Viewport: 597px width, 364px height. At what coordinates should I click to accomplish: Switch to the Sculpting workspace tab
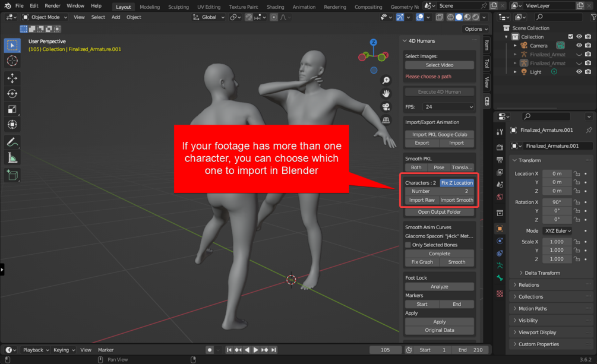point(178,7)
